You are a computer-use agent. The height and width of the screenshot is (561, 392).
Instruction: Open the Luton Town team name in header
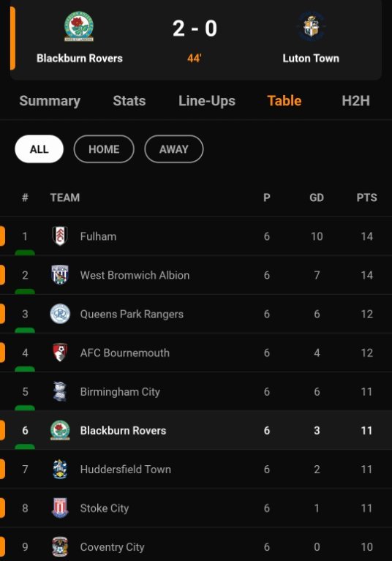(311, 59)
